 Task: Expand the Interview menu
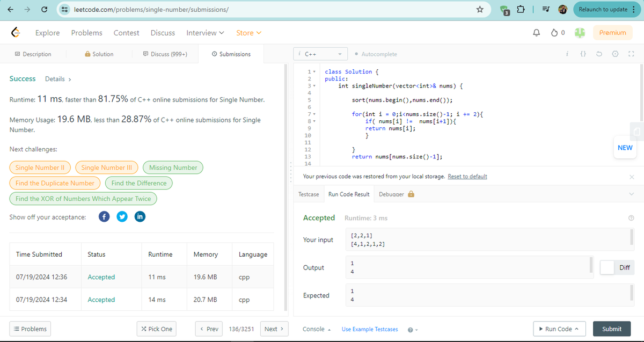coord(205,33)
